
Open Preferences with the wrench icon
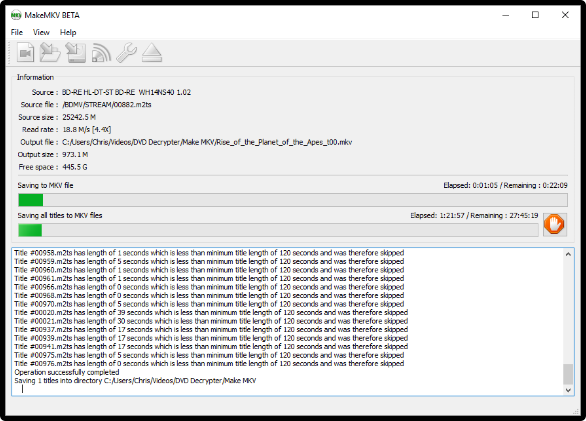pyautogui.click(x=126, y=53)
